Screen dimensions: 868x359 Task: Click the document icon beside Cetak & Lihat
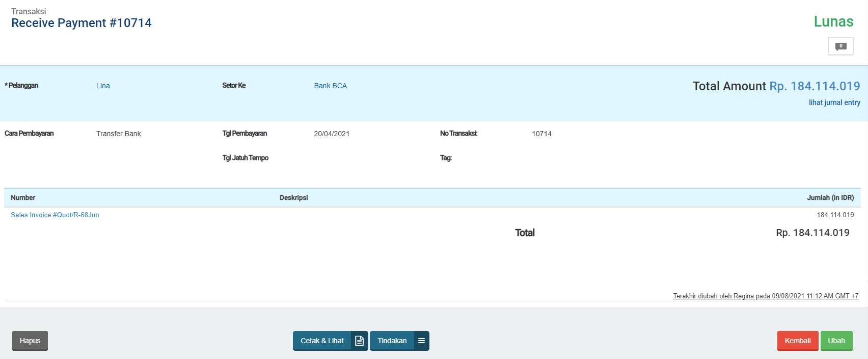click(x=360, y=341)
